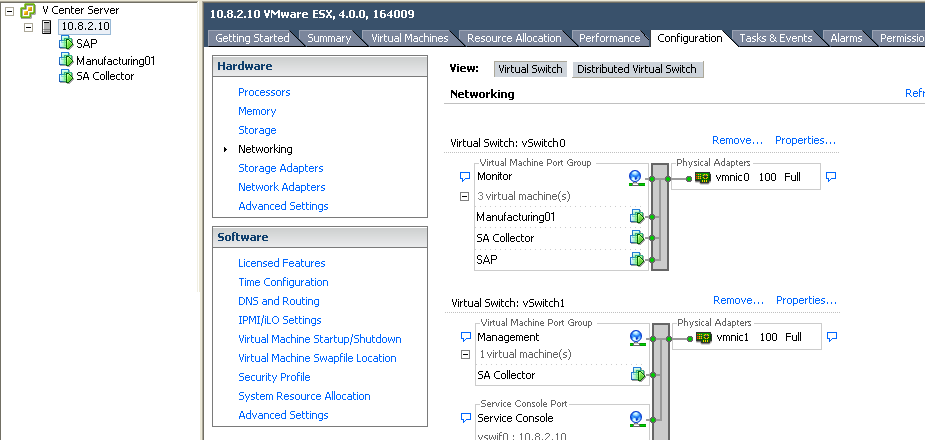Switch to the Virtual Machines tab
925x440 pixels.
click(409, 38)
